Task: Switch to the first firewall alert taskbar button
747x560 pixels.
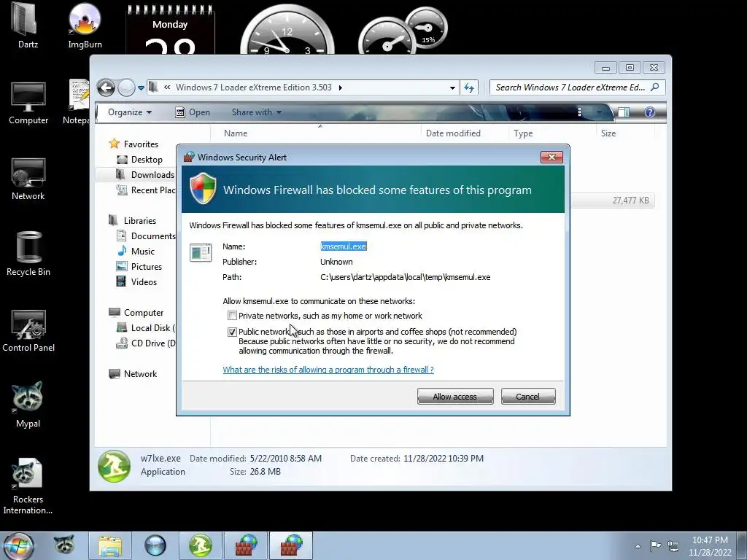Action: click(x=246, y=545)
